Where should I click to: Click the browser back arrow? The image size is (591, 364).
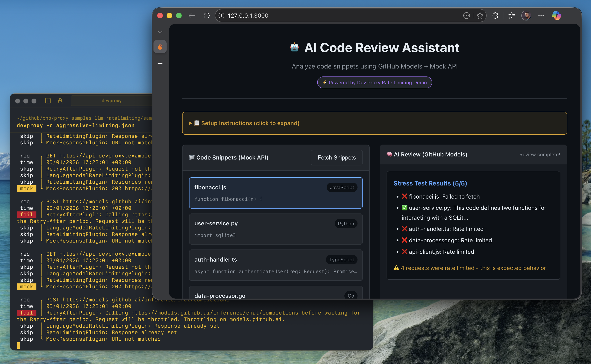(x=192, y=16)
